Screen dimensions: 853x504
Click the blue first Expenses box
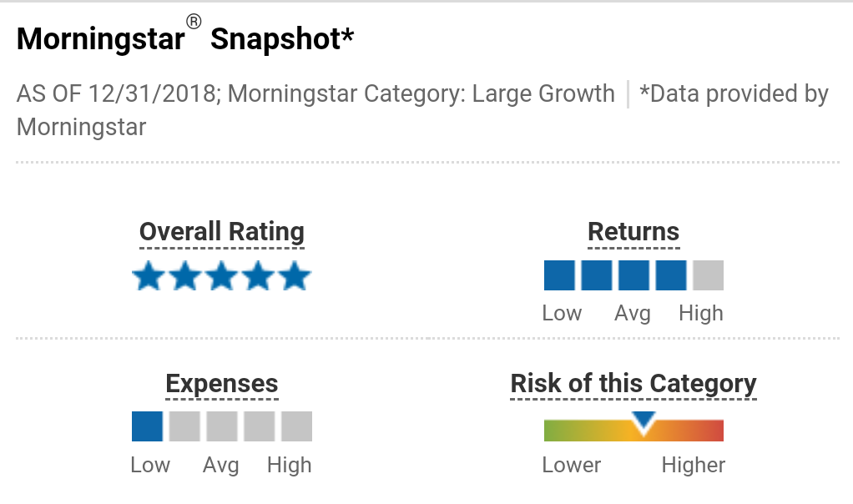[147, 426]
